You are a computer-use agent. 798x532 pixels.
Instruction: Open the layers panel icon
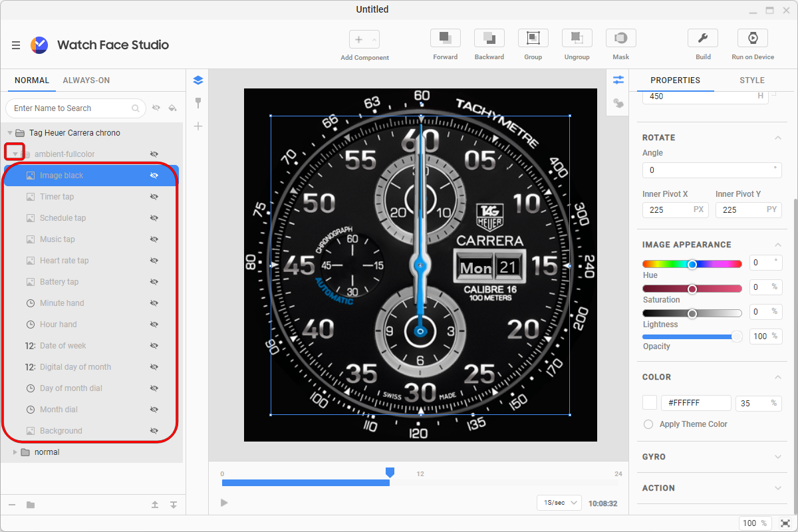[x=198, y=80]
